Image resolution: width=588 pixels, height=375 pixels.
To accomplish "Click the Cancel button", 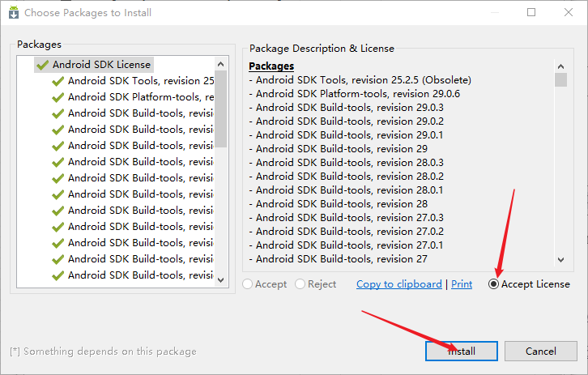I will (x=541, y=351).
